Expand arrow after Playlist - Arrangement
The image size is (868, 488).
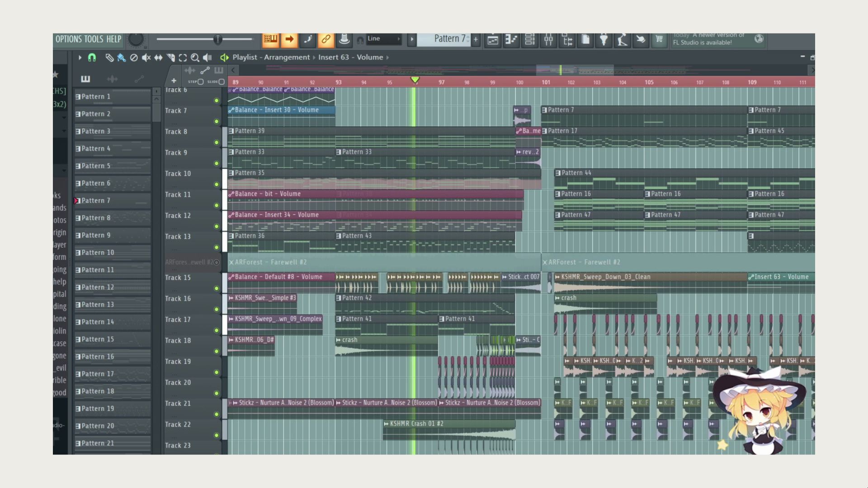point(314,57)
